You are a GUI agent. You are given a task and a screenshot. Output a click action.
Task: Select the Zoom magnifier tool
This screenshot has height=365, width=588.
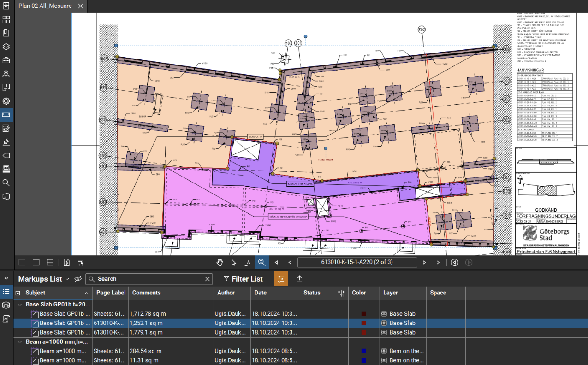261,262
